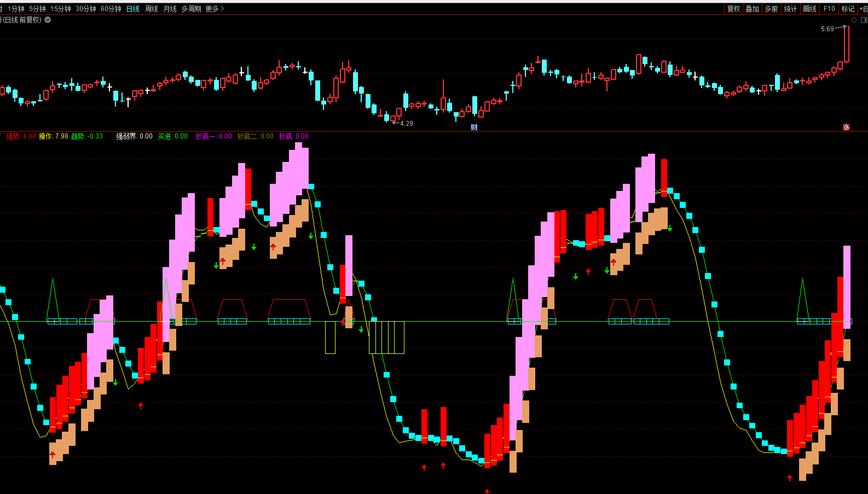Click the 强势 indicator label in red
The height and width of the screenshot is (494, 868).
13,136
